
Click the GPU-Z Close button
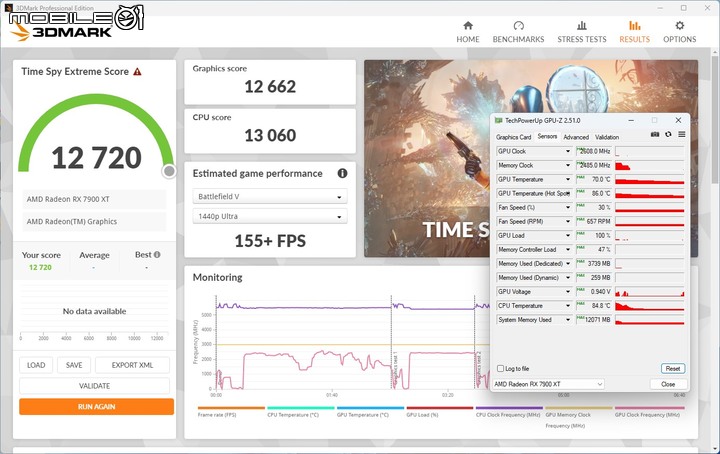point(668,384)
